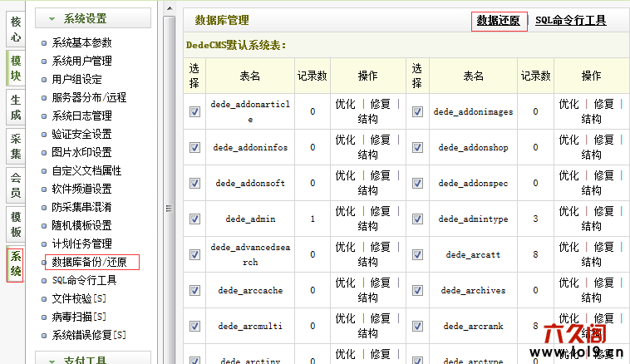630x364 pixels.
Task: Open 随机模板设置 in sidebar
Action: tap(81, 225)
